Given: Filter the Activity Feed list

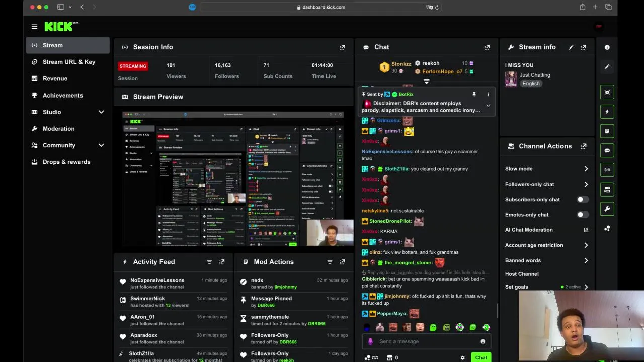Looking at the screenshot, I should coord(209,262).
